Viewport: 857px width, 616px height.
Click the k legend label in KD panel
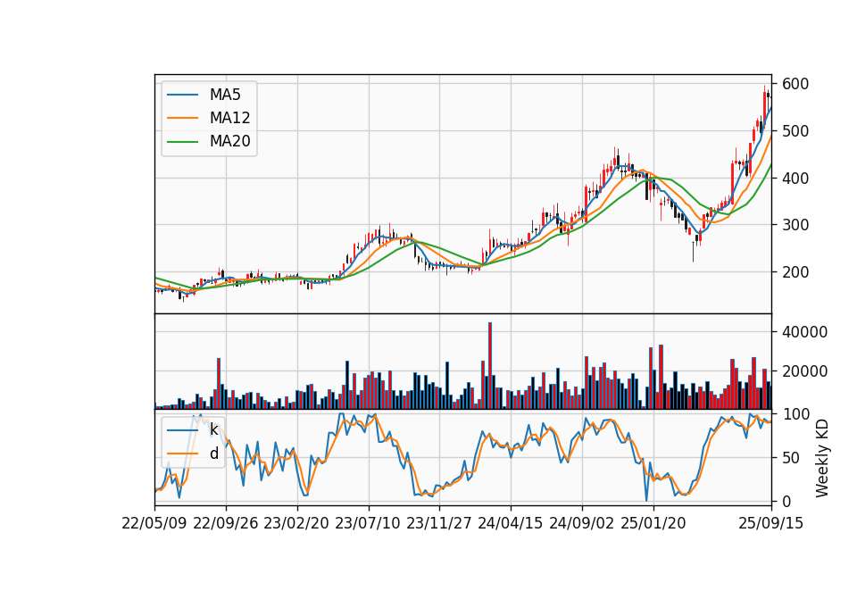[x=213, y=430]
